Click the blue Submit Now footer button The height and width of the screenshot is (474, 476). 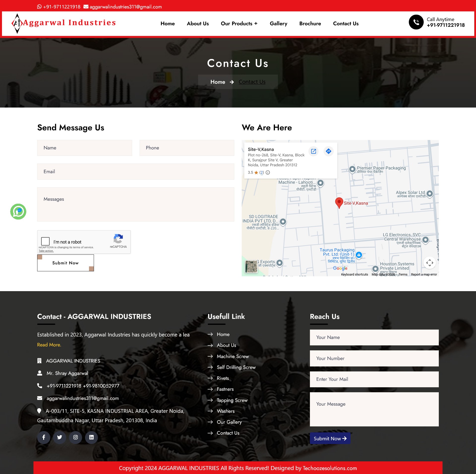pyautogui.click(x=330, y=438)
